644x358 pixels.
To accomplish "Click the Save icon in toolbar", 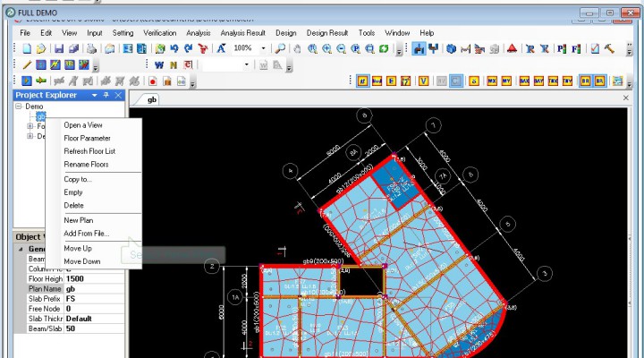I will click(59, 49).
